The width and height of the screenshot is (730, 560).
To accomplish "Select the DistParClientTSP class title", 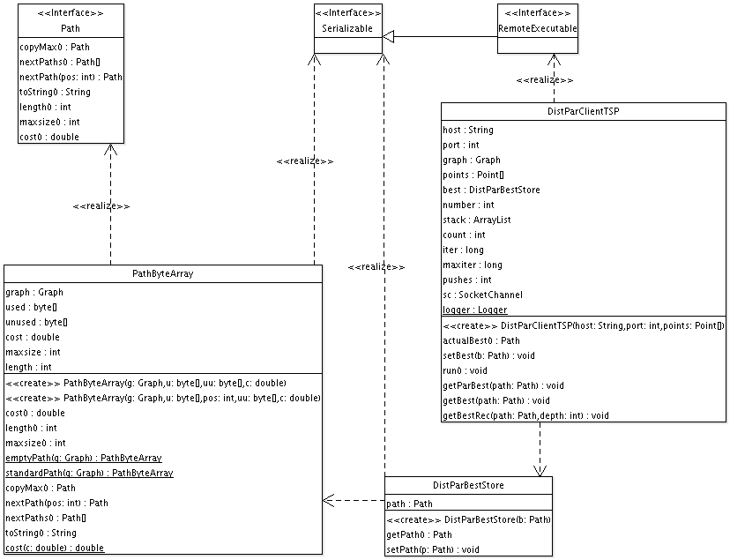I will [x=584, y=112].
